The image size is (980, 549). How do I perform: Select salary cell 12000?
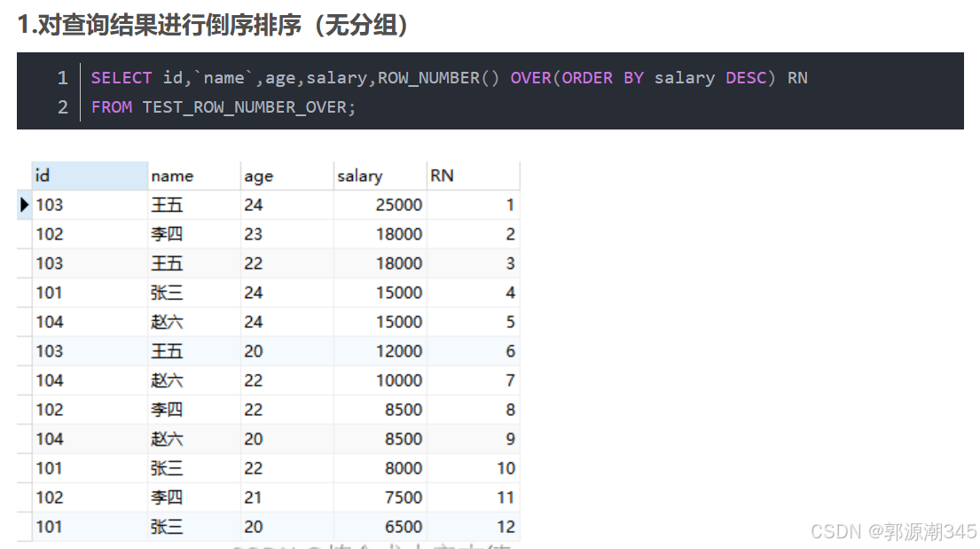tap(380, 351)
